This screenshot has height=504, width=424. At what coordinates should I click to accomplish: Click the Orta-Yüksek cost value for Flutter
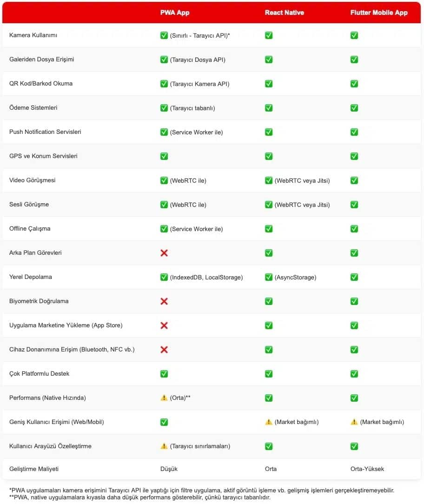(x=367, y=469)
